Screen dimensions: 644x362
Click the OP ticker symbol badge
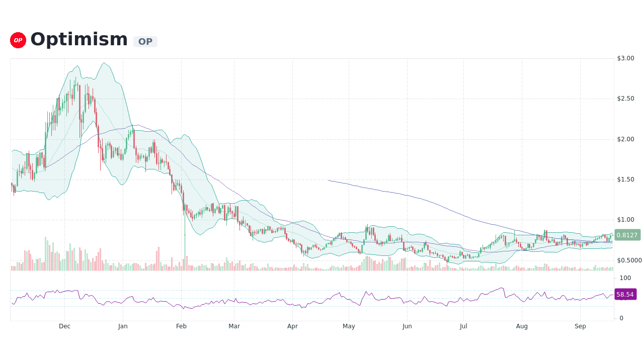tap(145, 41)
